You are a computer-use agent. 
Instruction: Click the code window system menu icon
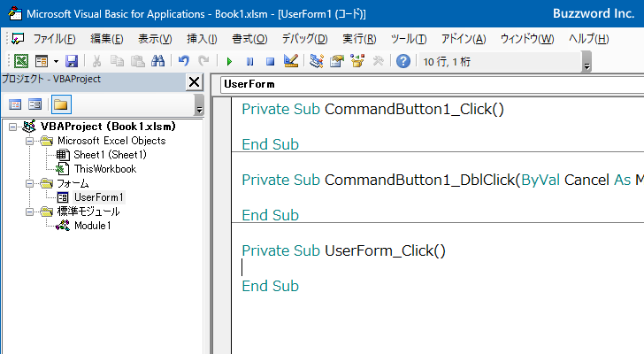18,39
